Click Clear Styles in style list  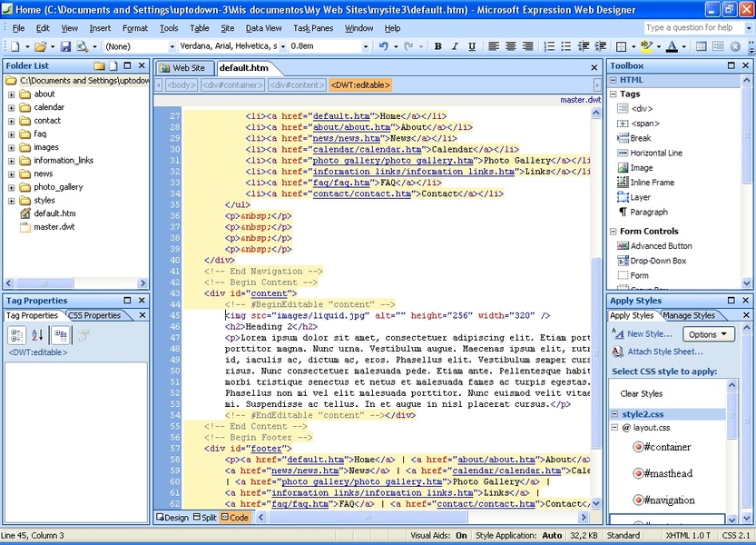(641, 393)
